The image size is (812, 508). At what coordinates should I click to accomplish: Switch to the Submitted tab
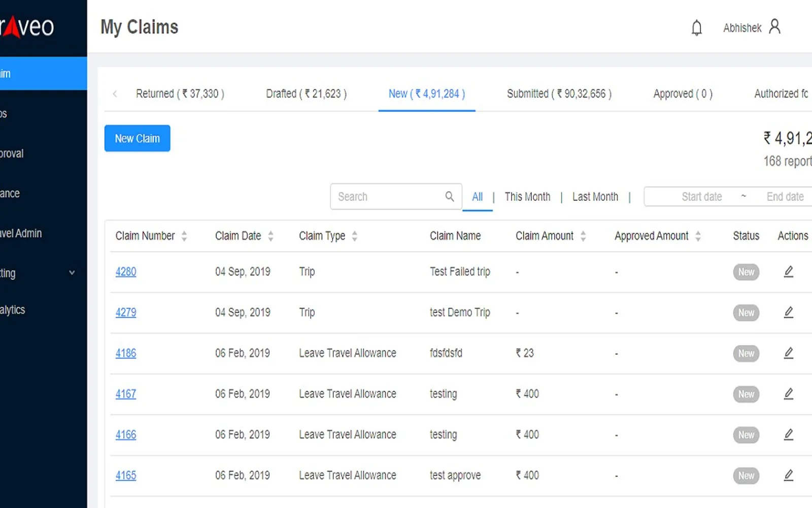[x=559, y=94]
